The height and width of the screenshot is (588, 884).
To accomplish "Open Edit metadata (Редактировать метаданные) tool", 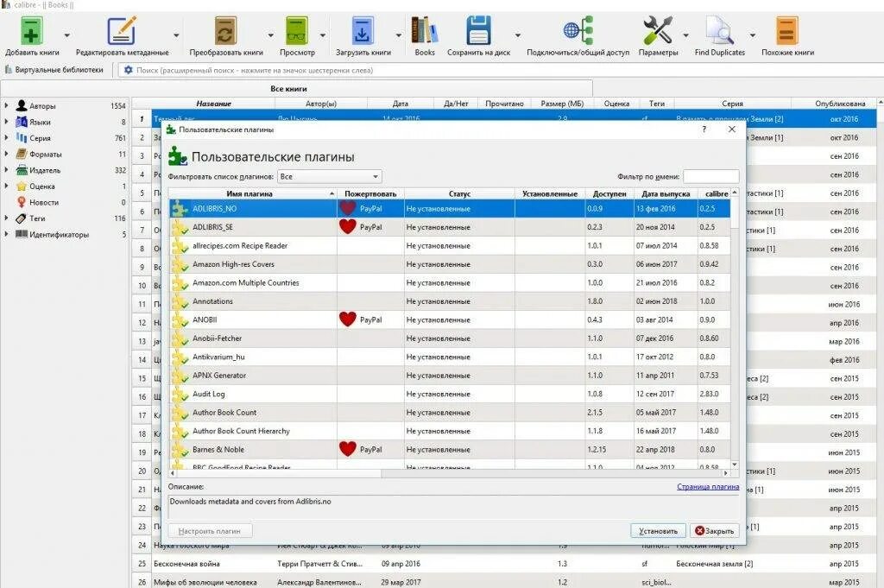I will [122, 30].
